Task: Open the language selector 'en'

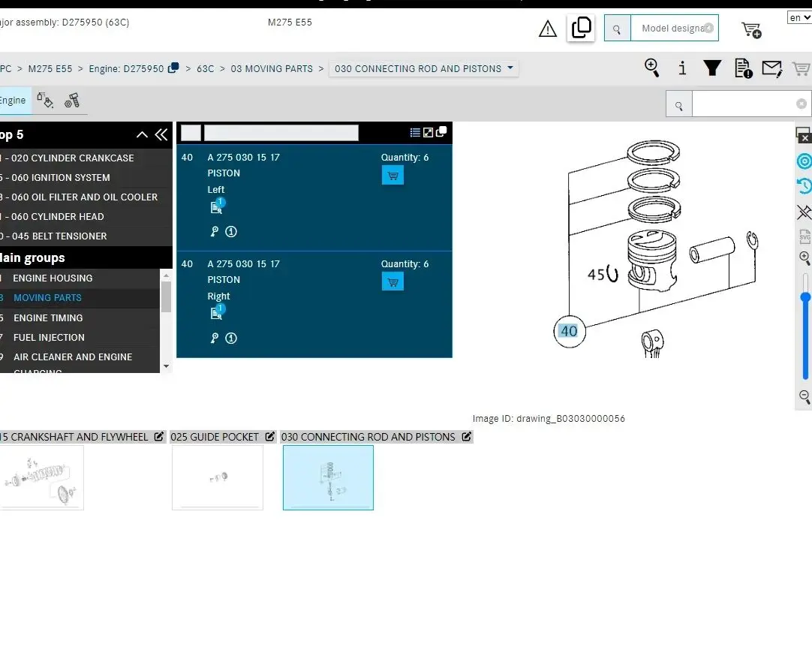Action: (x=798, y=17)
